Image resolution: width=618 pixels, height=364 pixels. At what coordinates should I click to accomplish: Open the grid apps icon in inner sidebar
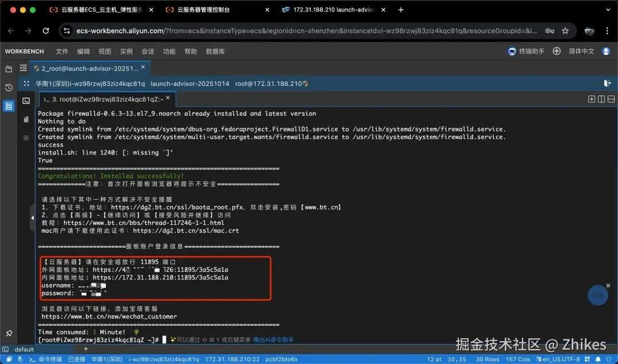tap(26, 137)
